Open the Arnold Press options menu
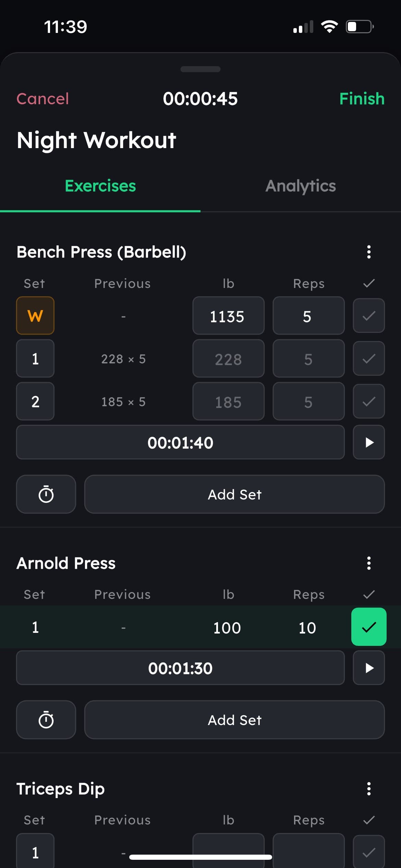This screenshot has height=868, width=401. pyautogui.click(x=369, y=563)
